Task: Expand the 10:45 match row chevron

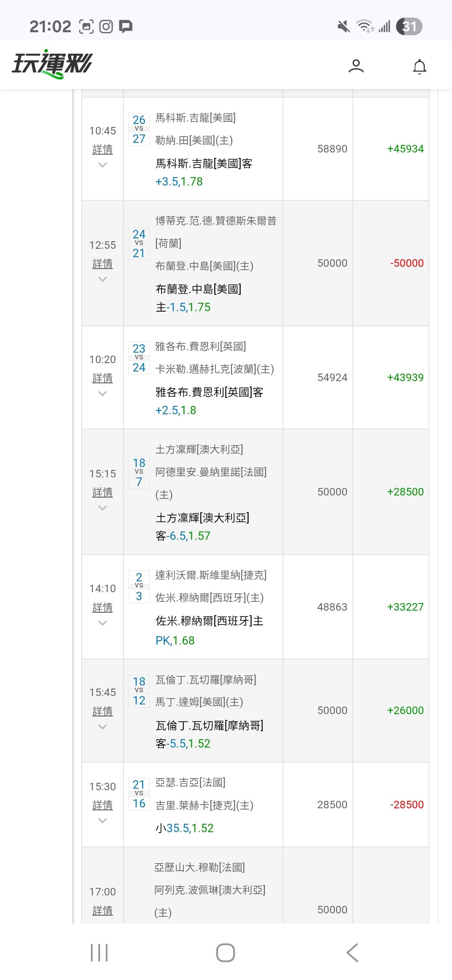Action: [x=103, y=165]
